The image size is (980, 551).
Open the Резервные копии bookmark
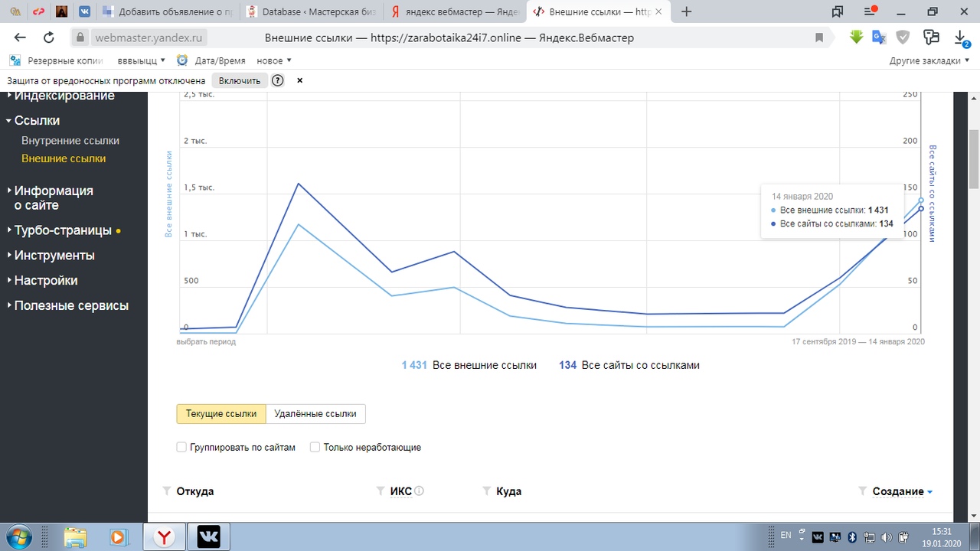point(56,60)
